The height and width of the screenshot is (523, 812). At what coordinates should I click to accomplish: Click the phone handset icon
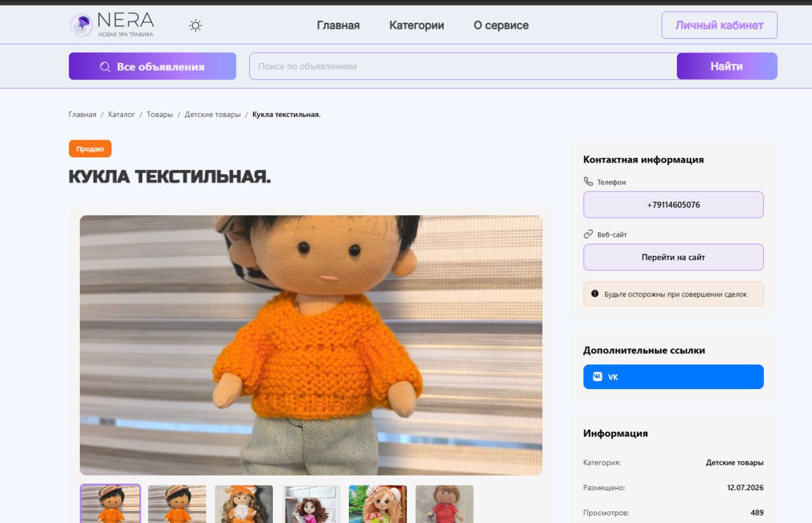click(x=588, y=182)
